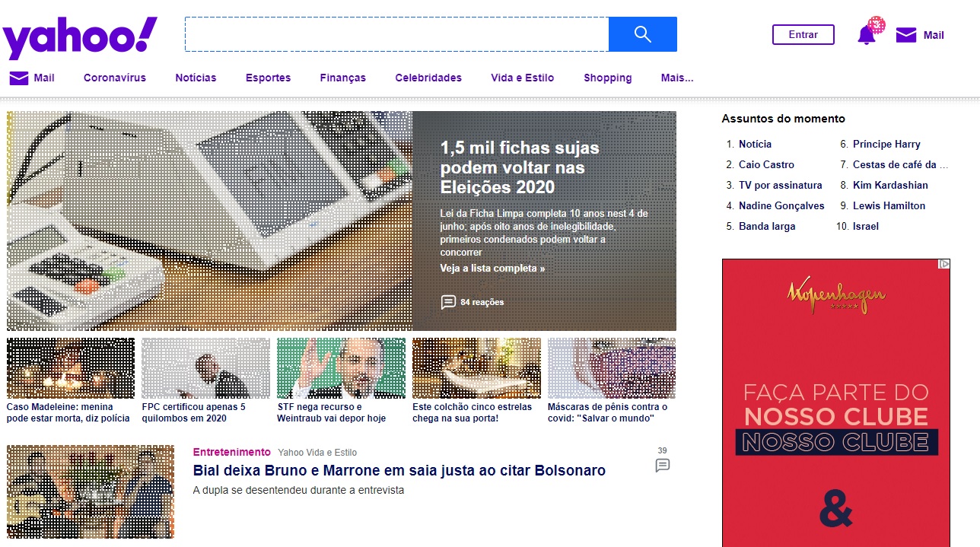
Task: Click 'Veja a lista completa »' link
Action: pos(492,269)
